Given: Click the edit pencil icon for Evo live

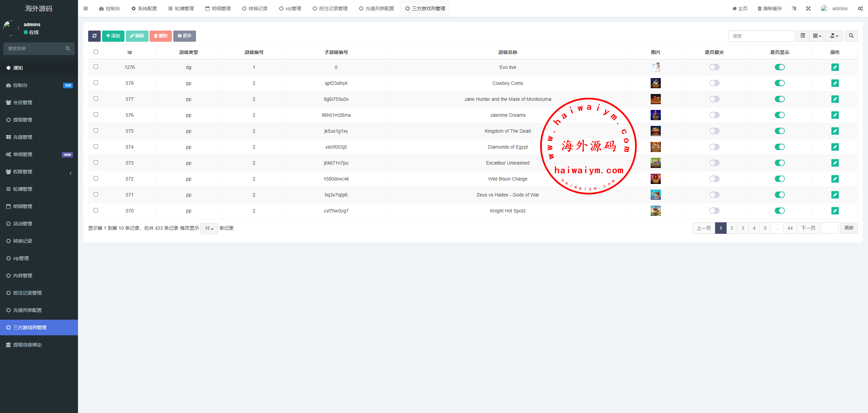Looking at the screenshot, I should 835,67.
